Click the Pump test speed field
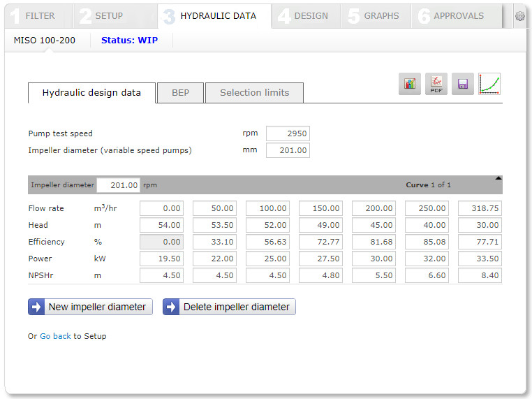The image size is (532, 399). point(288,133)
